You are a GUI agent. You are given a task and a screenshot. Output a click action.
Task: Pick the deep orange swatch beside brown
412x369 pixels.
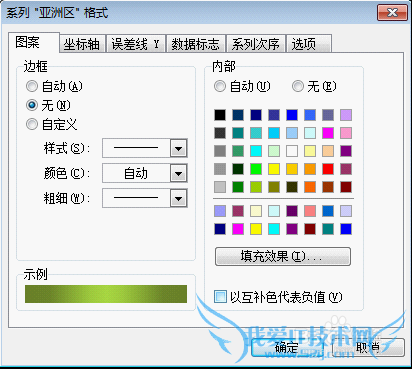(x=310, y=187)
